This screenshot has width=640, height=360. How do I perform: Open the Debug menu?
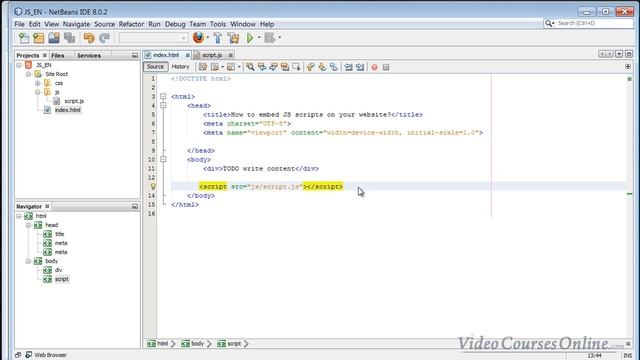[x=175, y=24]
